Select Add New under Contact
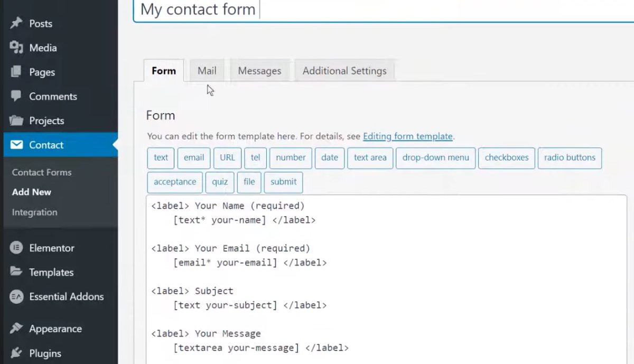Image resolution: width=634 pixels, height=364 pixels. point(31,192)
